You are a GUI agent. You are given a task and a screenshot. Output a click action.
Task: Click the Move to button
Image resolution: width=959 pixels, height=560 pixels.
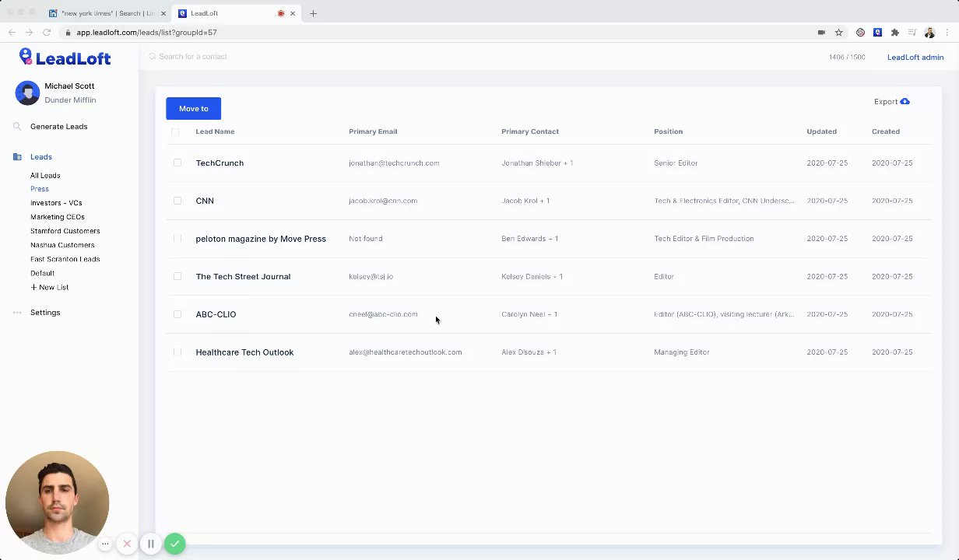click(194, 109)
